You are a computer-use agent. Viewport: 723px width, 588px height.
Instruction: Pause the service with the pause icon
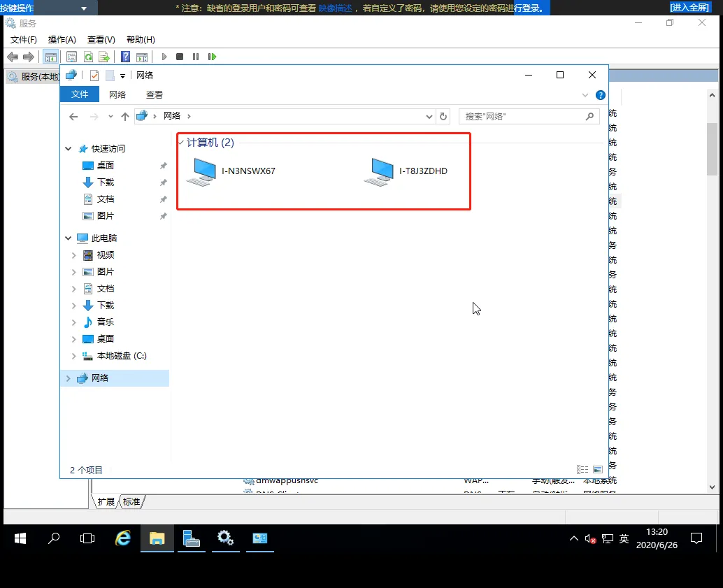point(195,57)
